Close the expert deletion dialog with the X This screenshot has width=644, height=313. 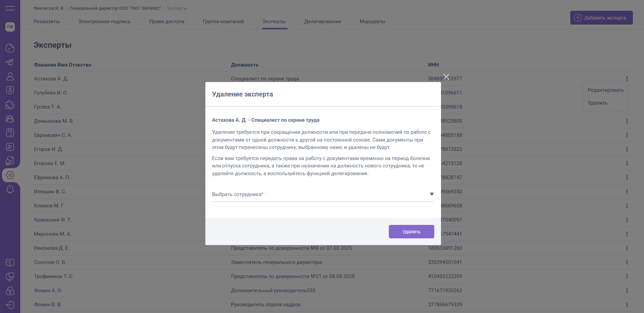pos(446,77)
